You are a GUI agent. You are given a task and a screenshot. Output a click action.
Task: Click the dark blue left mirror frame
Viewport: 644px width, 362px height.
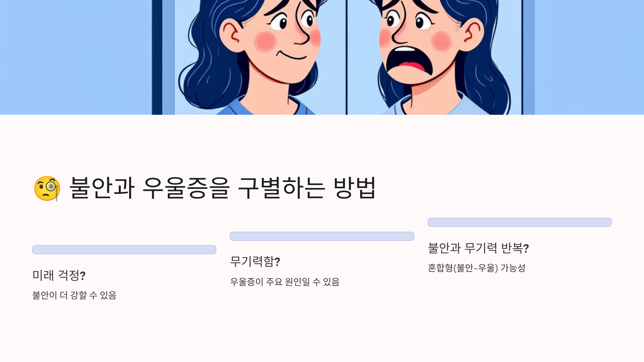pos(157,57)
